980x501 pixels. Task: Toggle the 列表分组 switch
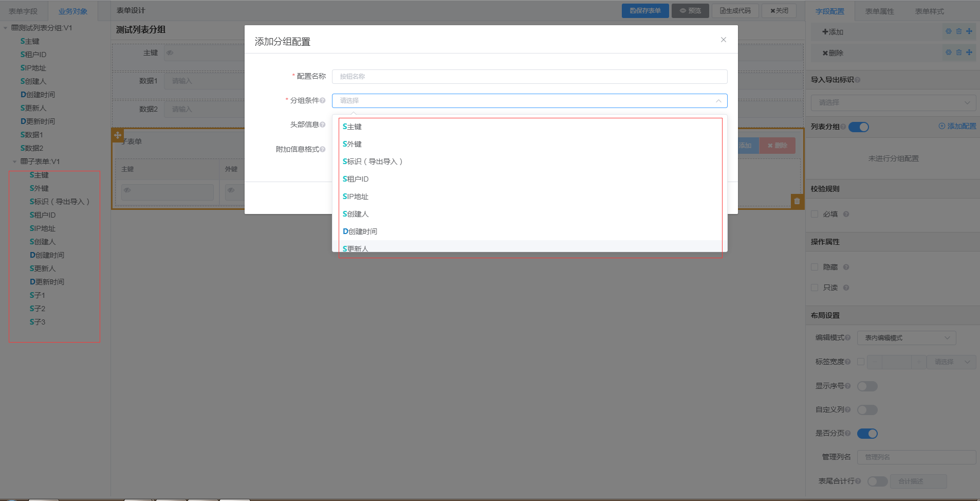point(858,127)
